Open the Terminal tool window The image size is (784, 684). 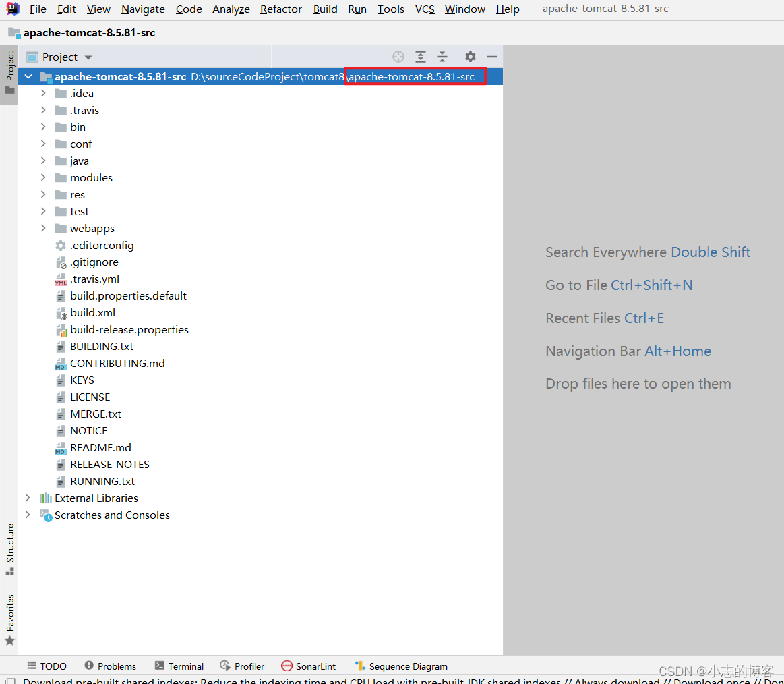[x=179, y=666]
